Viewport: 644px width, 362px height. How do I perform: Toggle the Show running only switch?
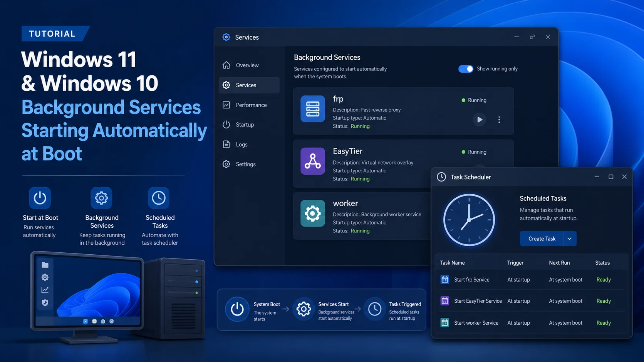click(x=466, y=69)
